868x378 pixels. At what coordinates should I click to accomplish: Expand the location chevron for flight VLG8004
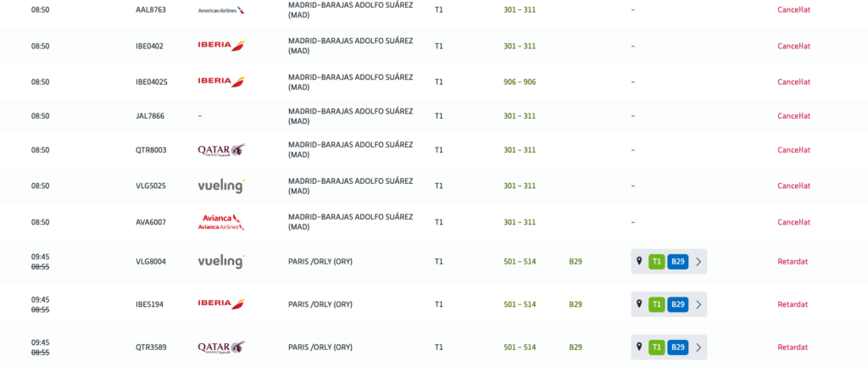(698, 262)
